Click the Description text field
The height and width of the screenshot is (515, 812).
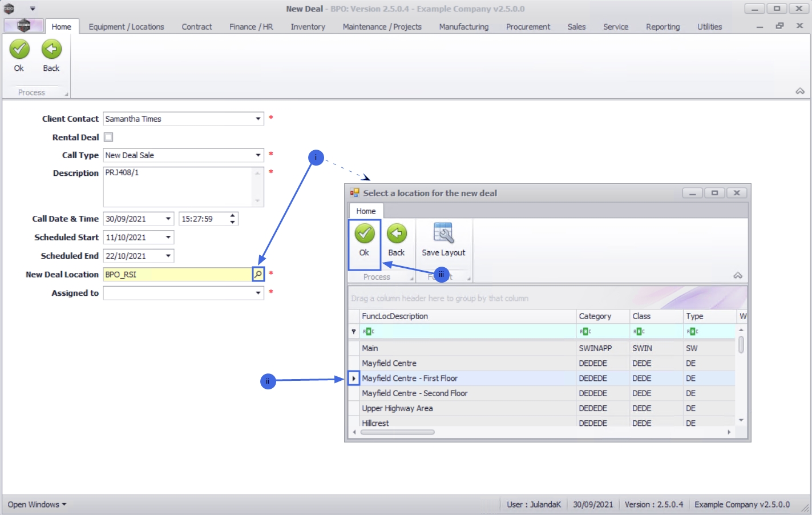tap(178, 187)
